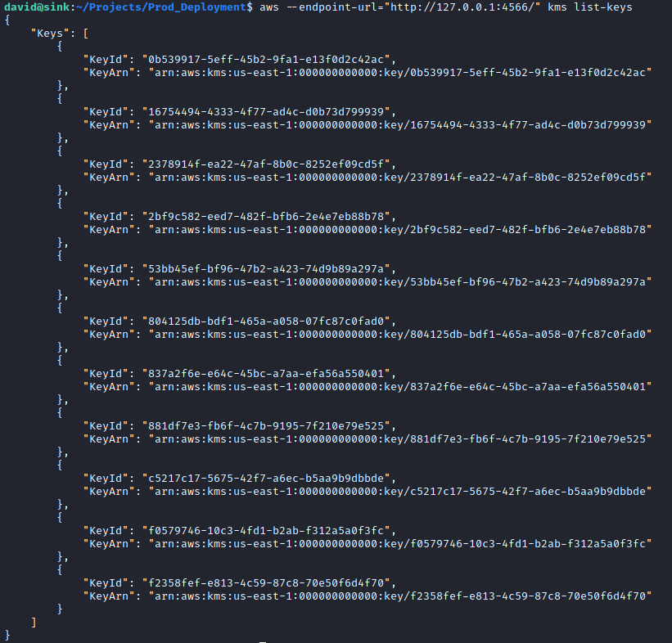Click KeyId value starting with c5217c17

click(269, 478)
